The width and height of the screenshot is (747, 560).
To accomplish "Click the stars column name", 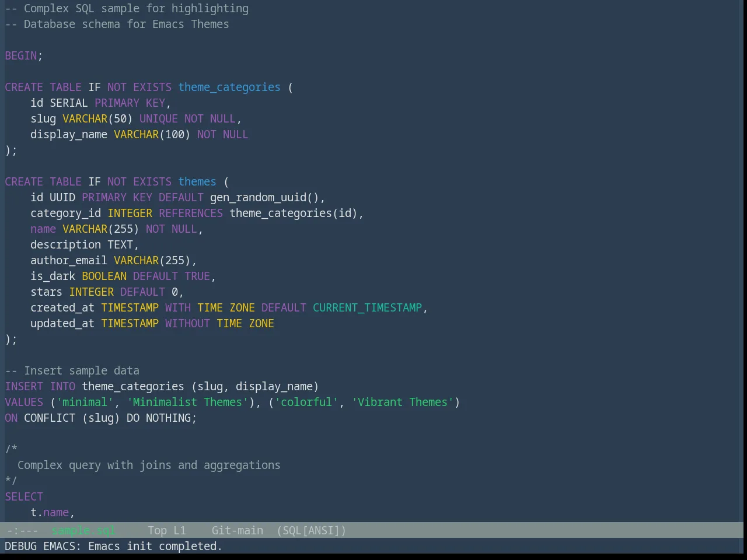I will pyautogui.click(x=47, y=292).
